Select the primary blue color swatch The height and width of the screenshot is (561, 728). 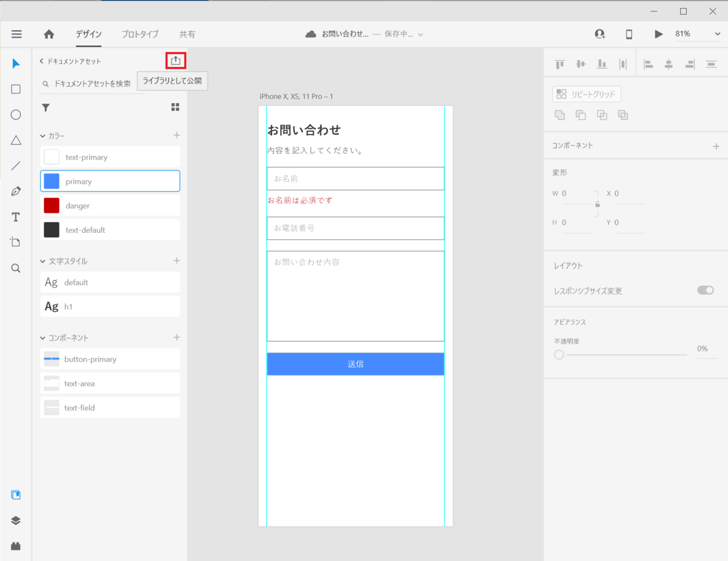pos(52,181)
